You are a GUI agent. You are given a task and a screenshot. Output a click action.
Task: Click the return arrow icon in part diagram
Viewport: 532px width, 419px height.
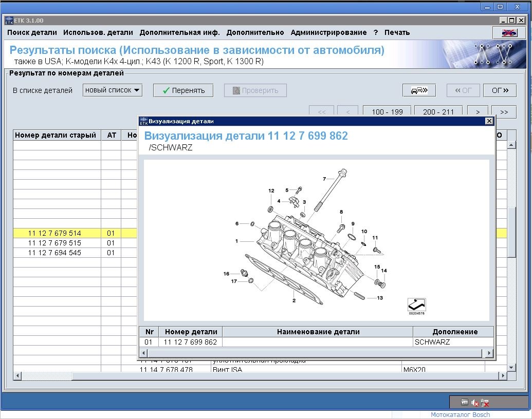(416, 304)
